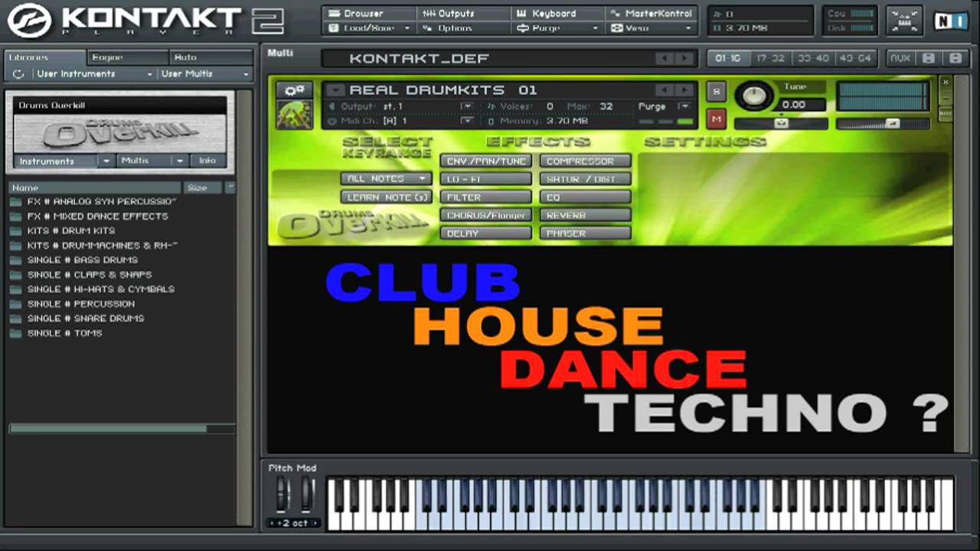The width and height of the screenshot is (980, 551).
Task: Close the Real Drumkits instrument with X
Action: [946, 81]
